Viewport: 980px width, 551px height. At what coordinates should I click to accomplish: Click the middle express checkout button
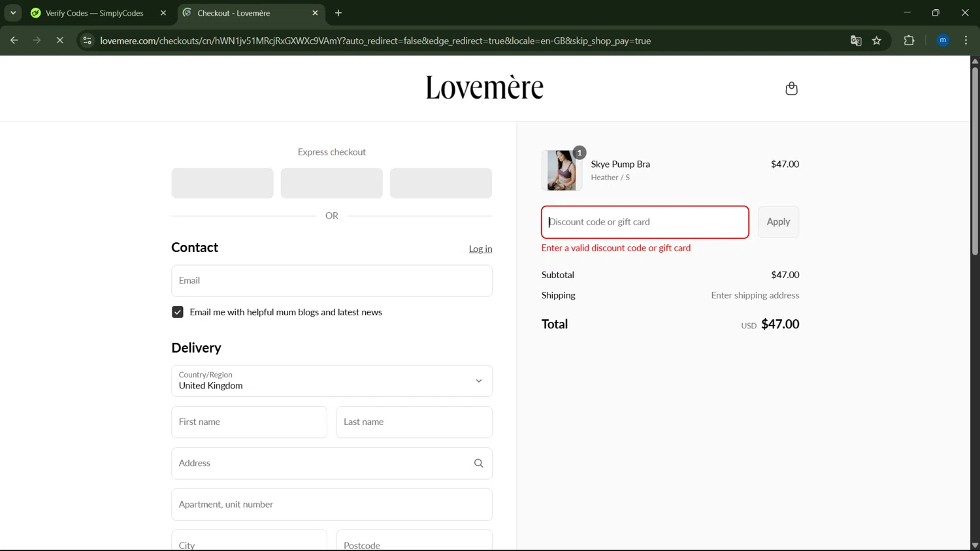[331, 183]
